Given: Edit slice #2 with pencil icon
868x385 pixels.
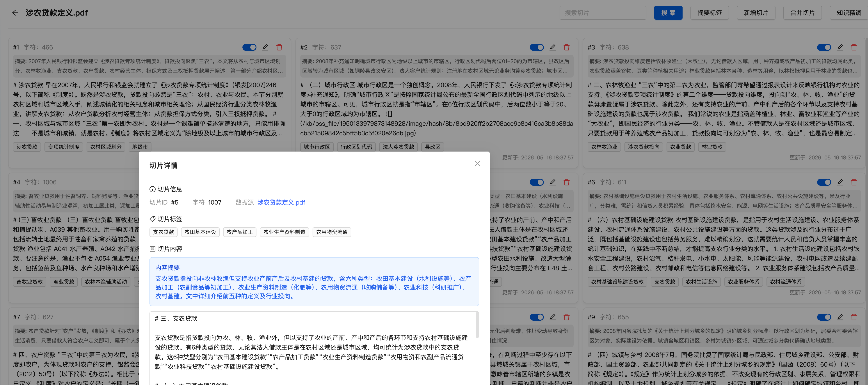Looking at the screenshot, I should tap(553, 48).
